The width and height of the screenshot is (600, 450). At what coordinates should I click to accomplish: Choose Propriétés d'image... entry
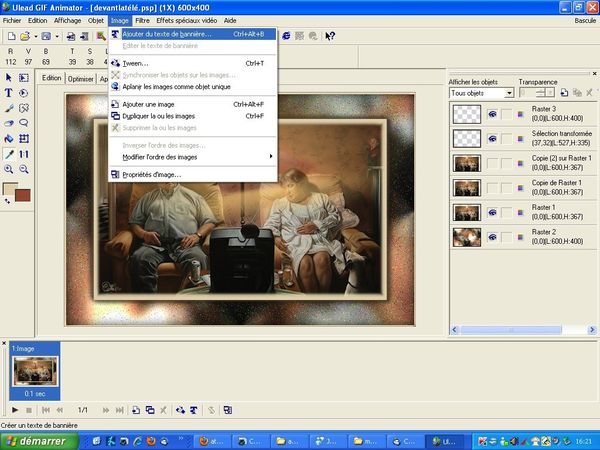[x=193, y=174]
